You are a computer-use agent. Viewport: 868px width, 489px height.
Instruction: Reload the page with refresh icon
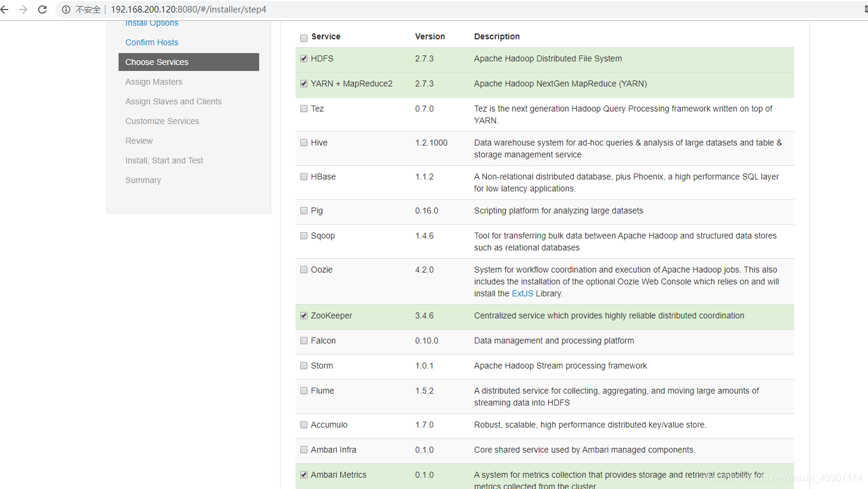42,10
